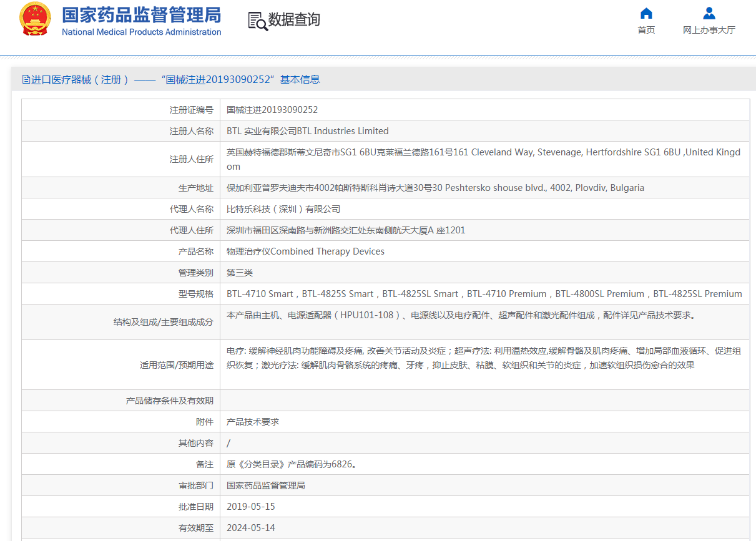Open 网上办事大厅 via the person icon
Image resolution: width=756 pixels, height=541 pixels.
tap(709, 13)
